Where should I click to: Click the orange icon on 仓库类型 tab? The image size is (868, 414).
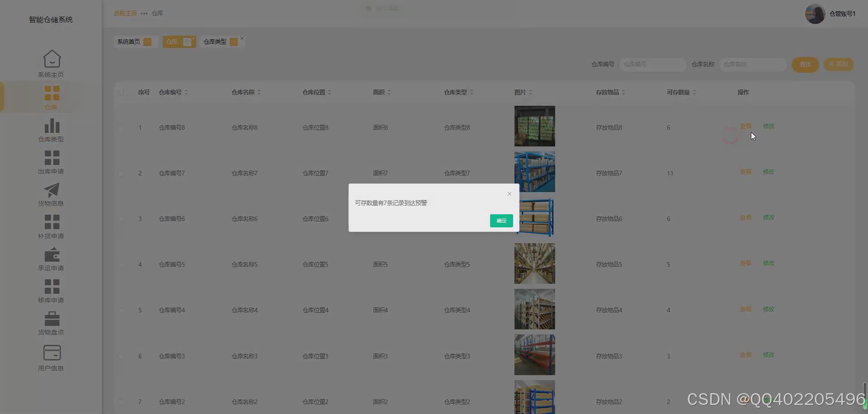point(234,42)
